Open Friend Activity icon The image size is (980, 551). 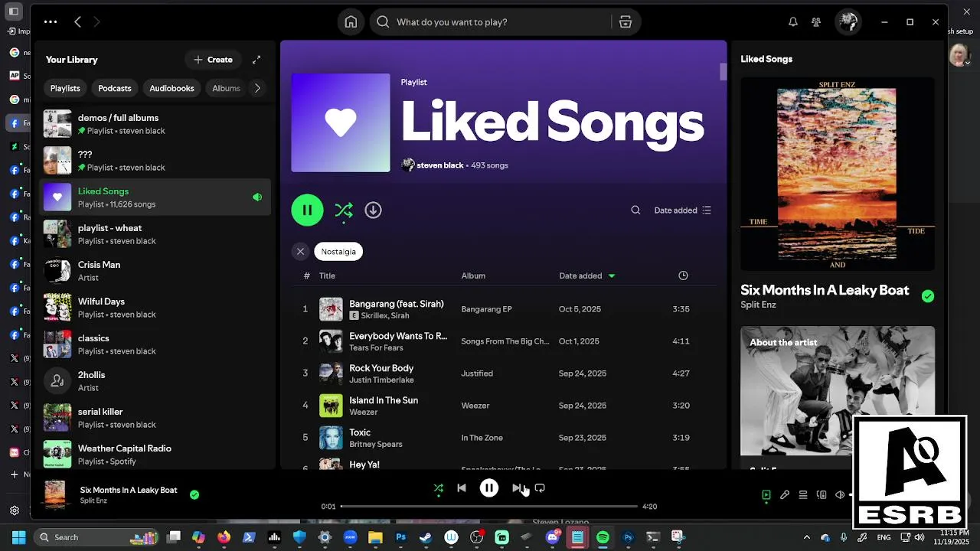[x=816, y=22]
